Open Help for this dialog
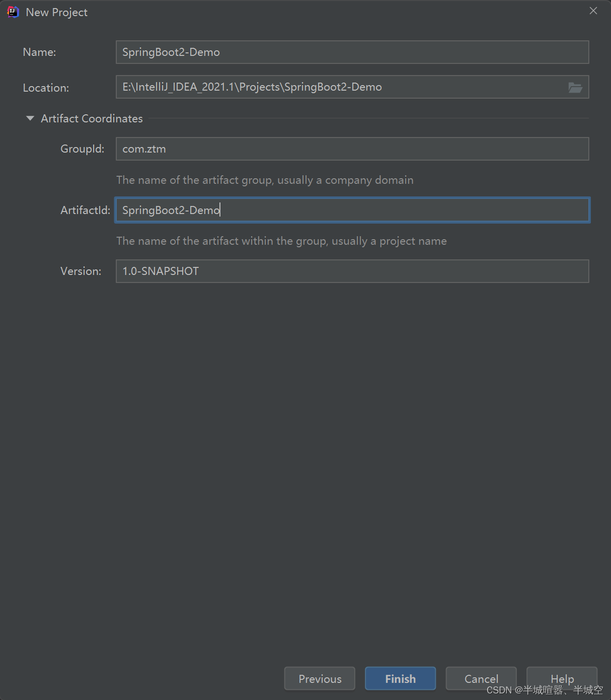The width and height of the screenshot is (611, 700). (562, 678)
